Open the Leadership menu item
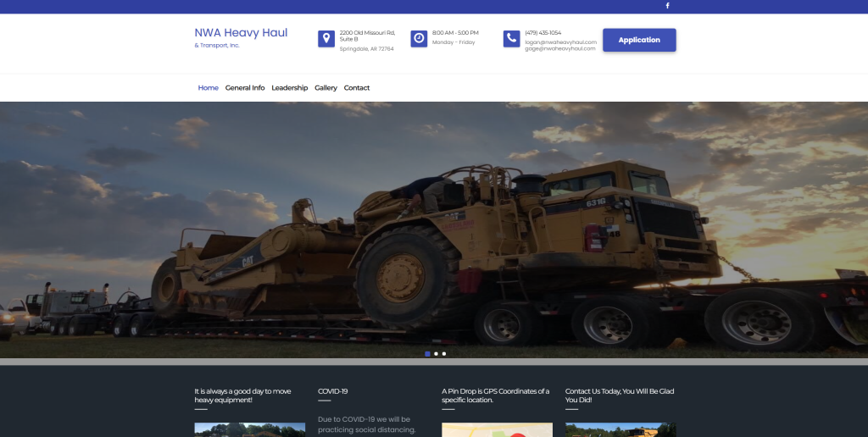The width and height of the screenshot is (868, 437). point(290,88)
